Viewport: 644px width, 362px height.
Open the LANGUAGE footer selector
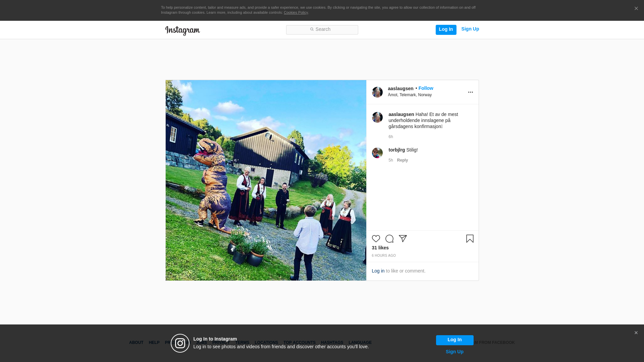point(360,343)
